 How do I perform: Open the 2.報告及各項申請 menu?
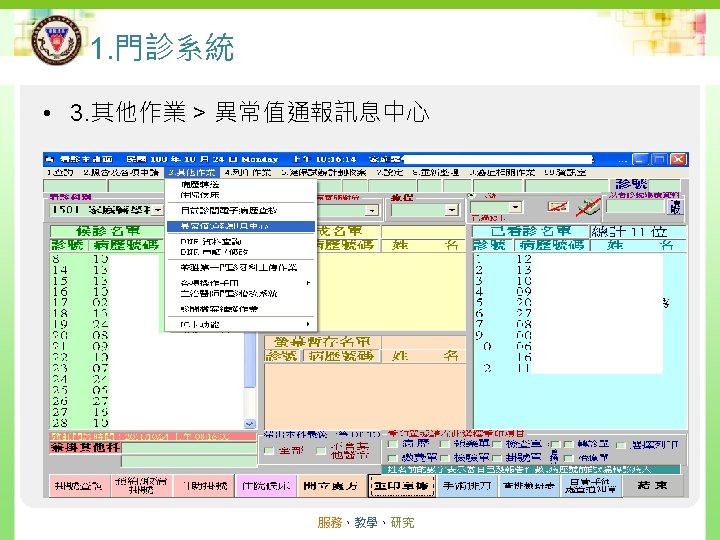point(121,173)
